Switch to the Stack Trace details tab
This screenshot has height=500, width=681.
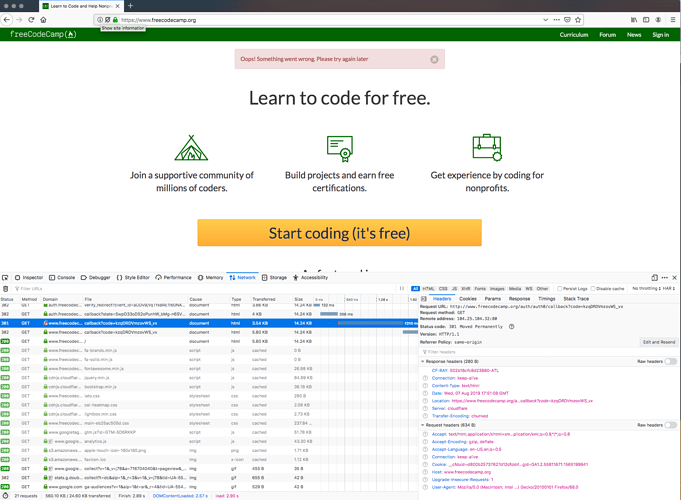tap(576, 299)
